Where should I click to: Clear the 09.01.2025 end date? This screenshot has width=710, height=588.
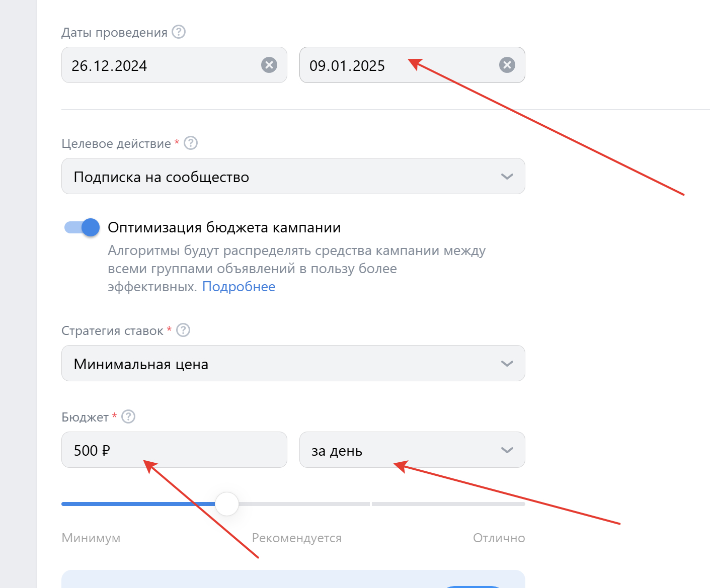(507, 65)
